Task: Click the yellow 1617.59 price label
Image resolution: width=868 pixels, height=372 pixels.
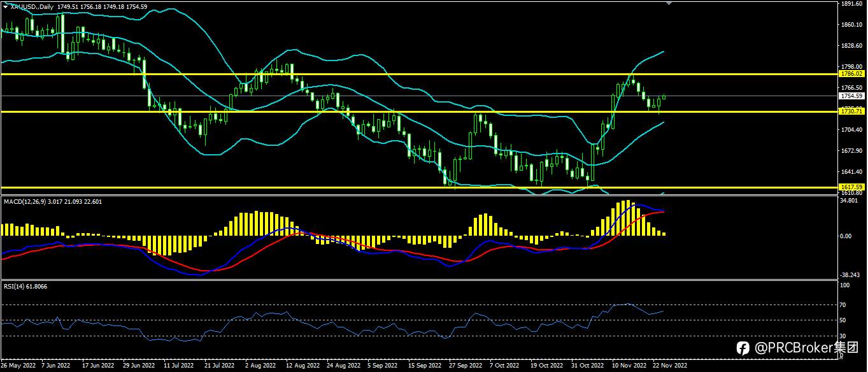Action: [x=851, y=187]
